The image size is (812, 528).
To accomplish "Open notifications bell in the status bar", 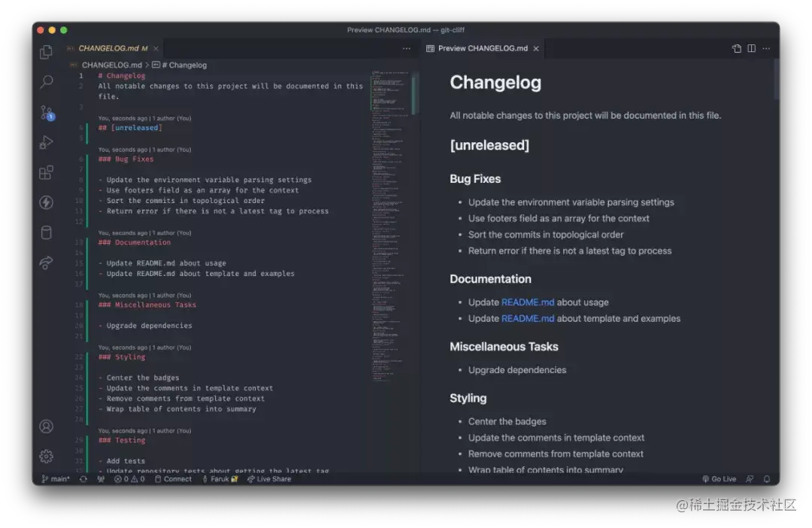I will (x=767, y=479).
